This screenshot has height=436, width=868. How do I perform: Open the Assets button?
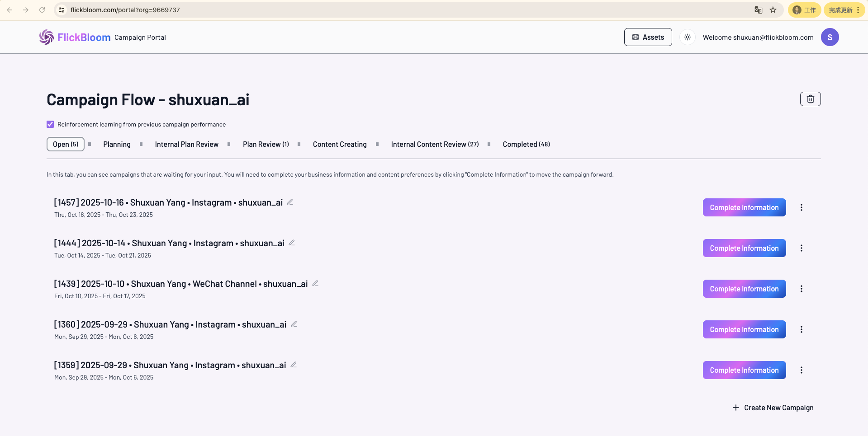(x=648, y=37)
